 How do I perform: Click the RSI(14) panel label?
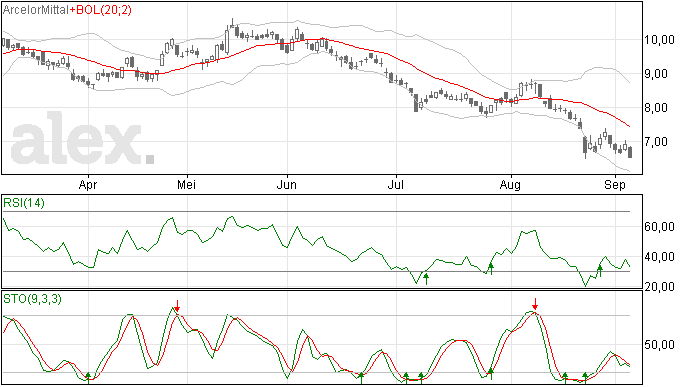click(24, 203)
